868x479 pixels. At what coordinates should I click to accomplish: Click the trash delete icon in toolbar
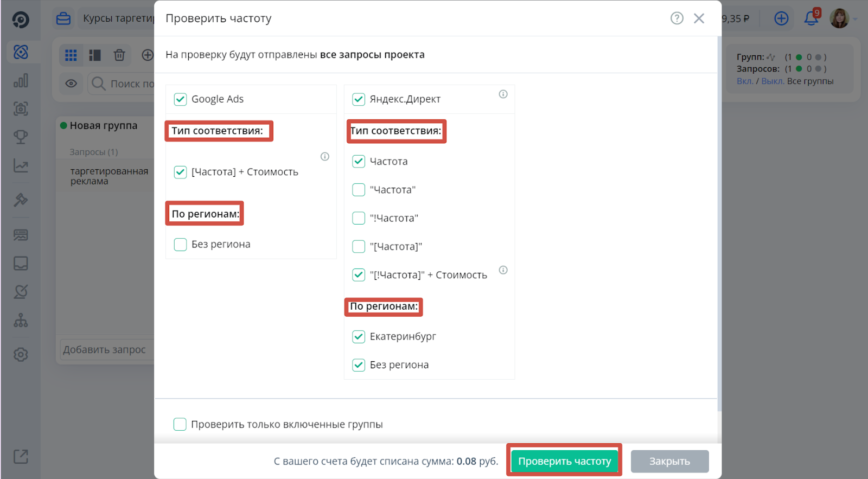[x=119, y=55]
